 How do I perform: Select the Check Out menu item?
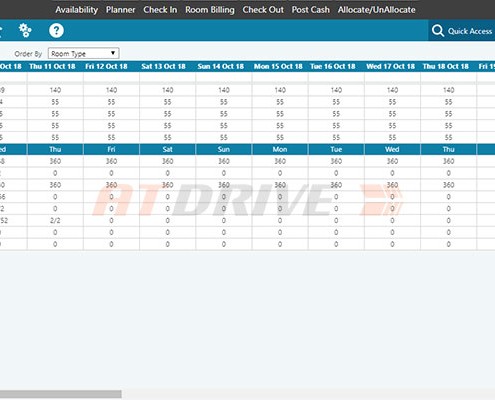click(263, 10)
